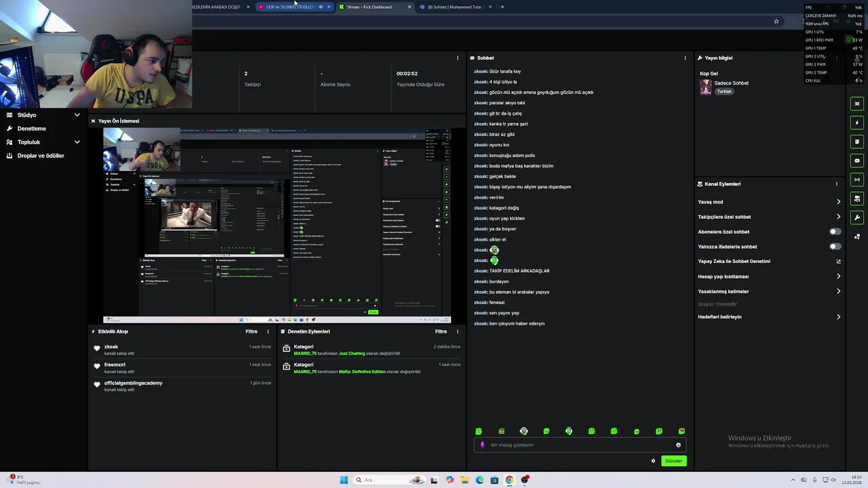
Task: Bookmark this page with the star icon
Action: pyautogui.click(x=776, y=21)
